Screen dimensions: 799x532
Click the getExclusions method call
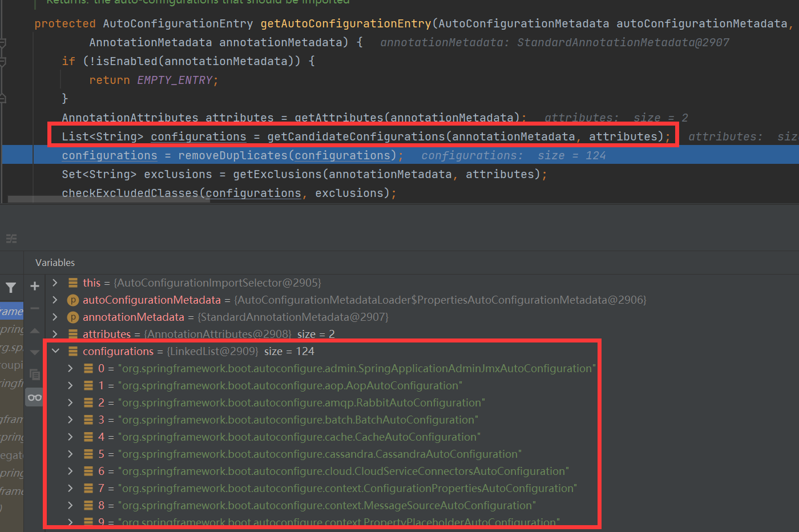277,174
